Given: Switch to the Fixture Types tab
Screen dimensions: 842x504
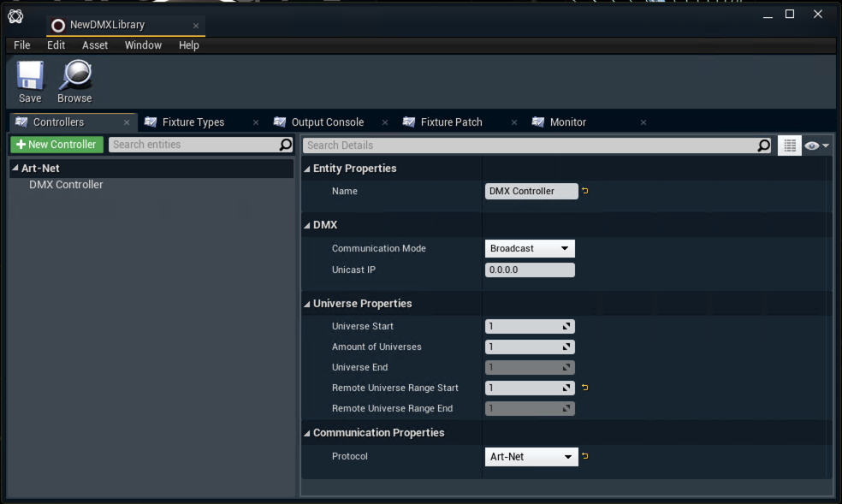Looking at the screenshot, I should pyautogui.click(x=193, y=122).
